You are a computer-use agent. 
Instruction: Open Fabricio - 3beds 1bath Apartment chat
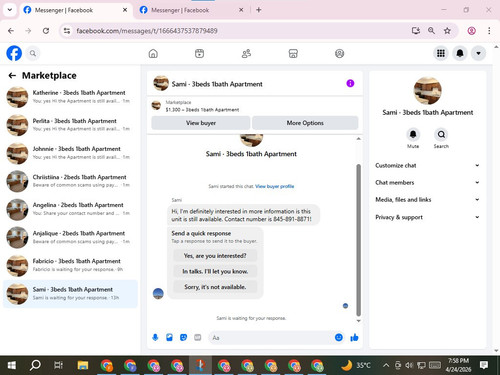point(70,265)
